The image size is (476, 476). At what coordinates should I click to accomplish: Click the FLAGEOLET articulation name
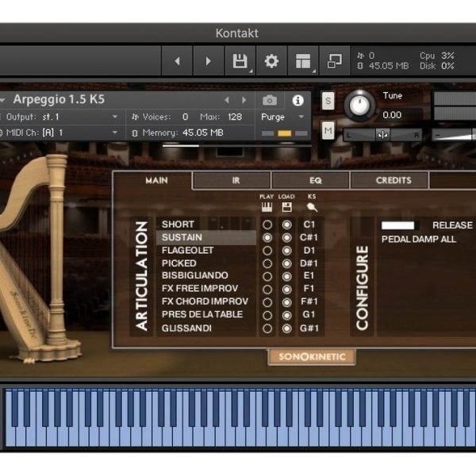[x=187, y=251]
